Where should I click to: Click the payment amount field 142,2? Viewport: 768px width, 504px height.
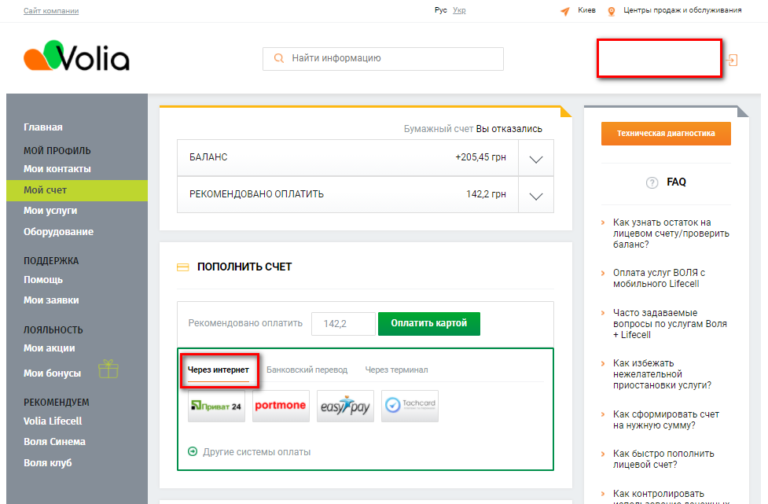coord(343,324)
